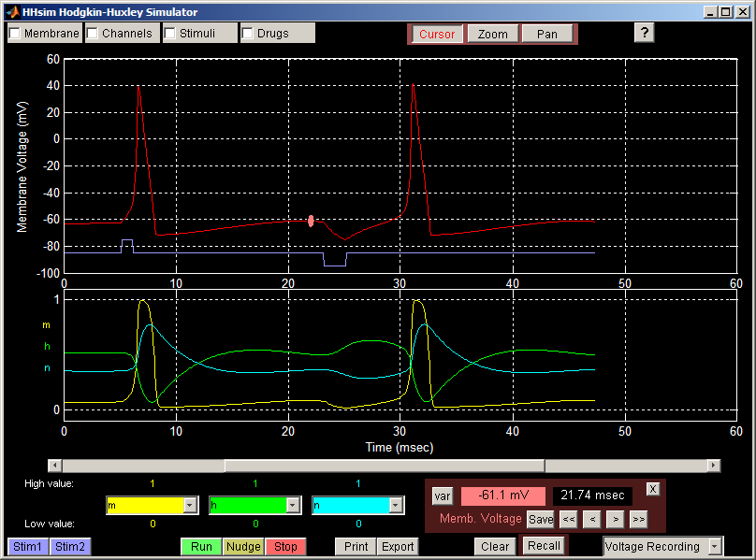
Task: Jump cursor far right with >> button
Action: 638,519
